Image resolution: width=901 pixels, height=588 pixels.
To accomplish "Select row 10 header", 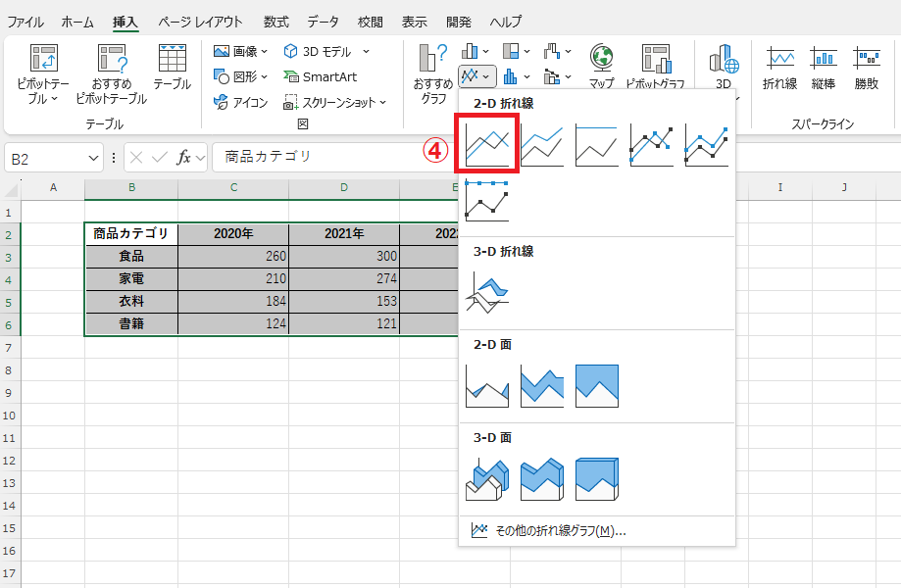I will click(9, 416).
